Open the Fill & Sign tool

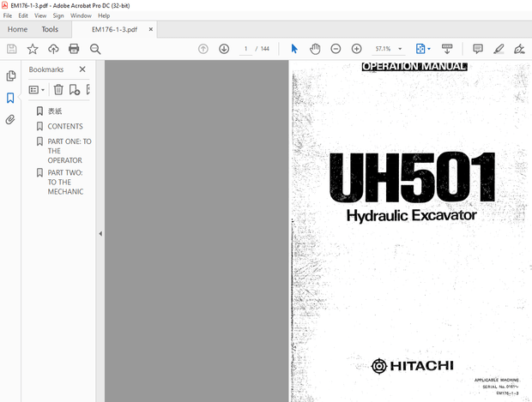point(519,49)
